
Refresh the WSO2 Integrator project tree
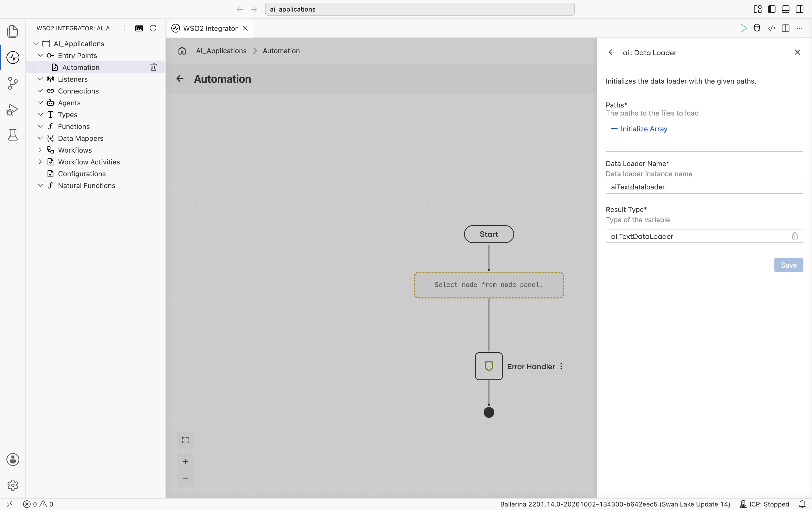[153, 28]
